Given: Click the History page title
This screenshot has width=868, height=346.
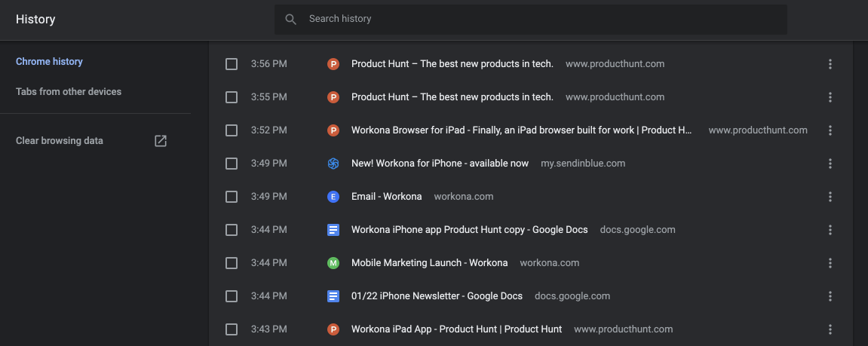Looking at the screenshot, I should click(x=35, y=20).
